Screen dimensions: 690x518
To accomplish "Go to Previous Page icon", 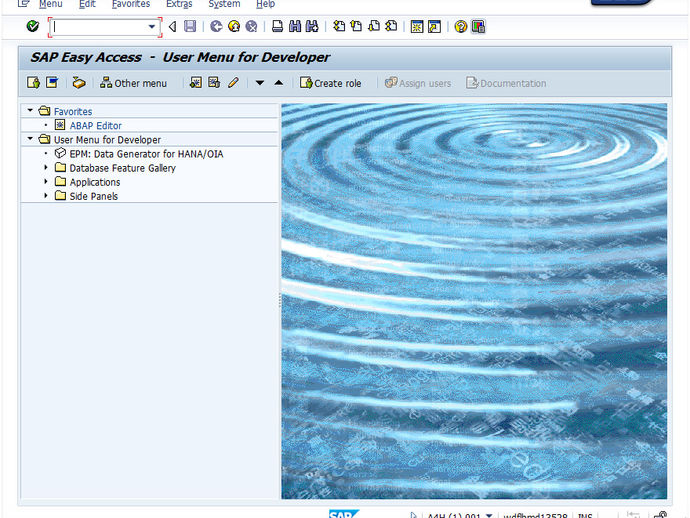I will [x=356, y=26].
